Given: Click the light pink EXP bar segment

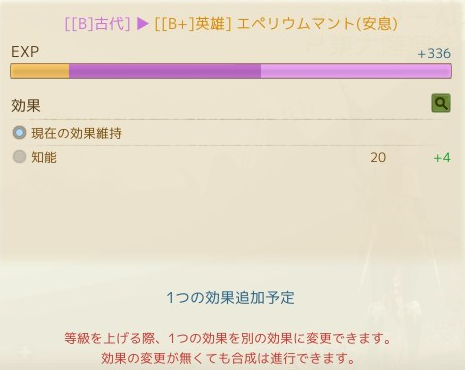Looking at the screenshot, I should [356, 71].
